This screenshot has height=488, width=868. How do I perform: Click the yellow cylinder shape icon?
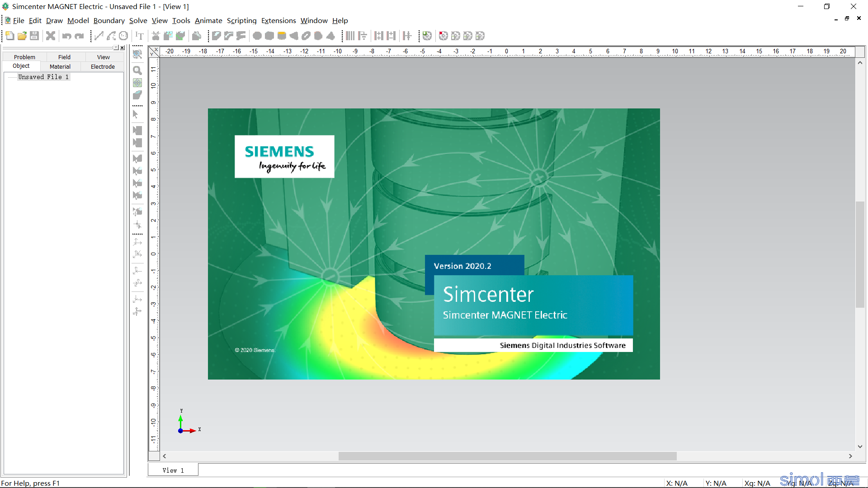pyautogui.click(x=282, y=36)
